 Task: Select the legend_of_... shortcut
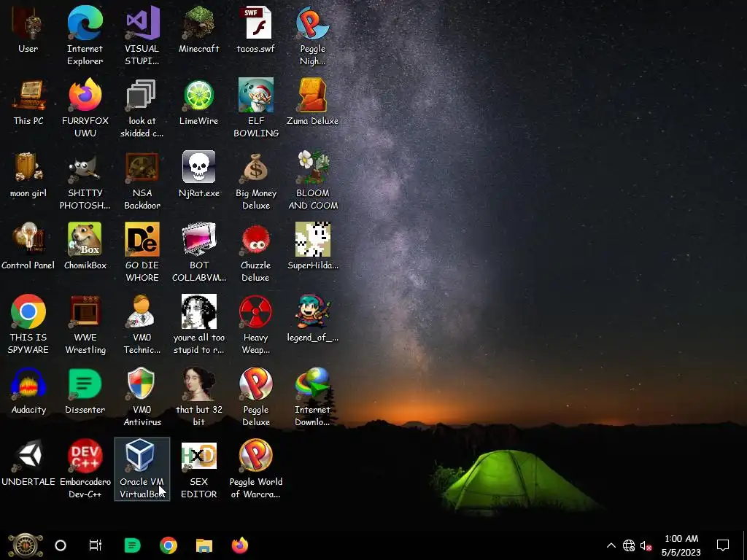[312, 319]
